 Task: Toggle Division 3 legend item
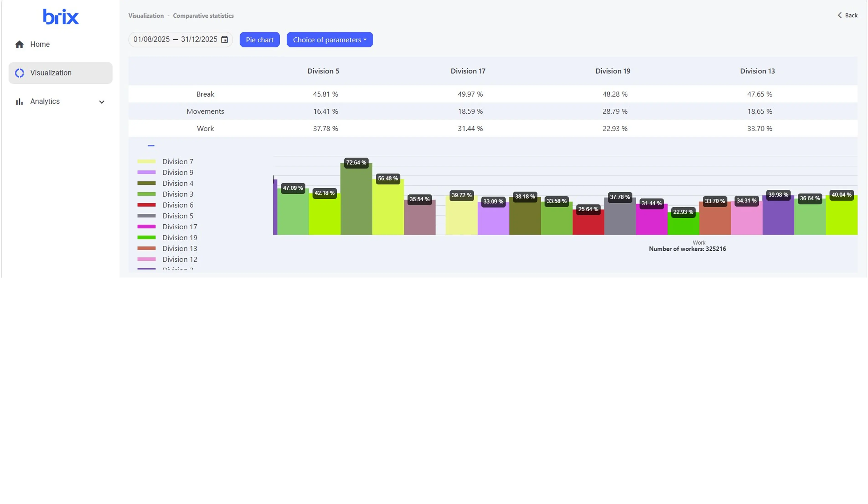165,194
